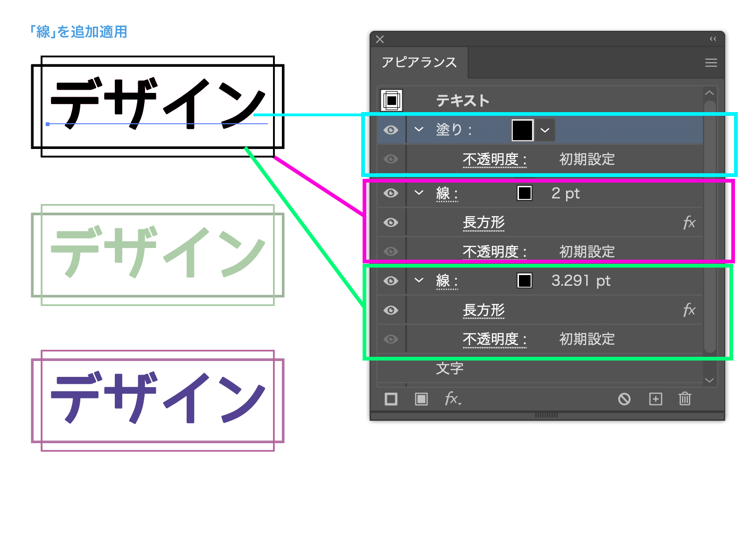Viewport: 756px width, 538px height.
Task: Add a new fill with the bottom icon
Action: [x=421, y=399]
